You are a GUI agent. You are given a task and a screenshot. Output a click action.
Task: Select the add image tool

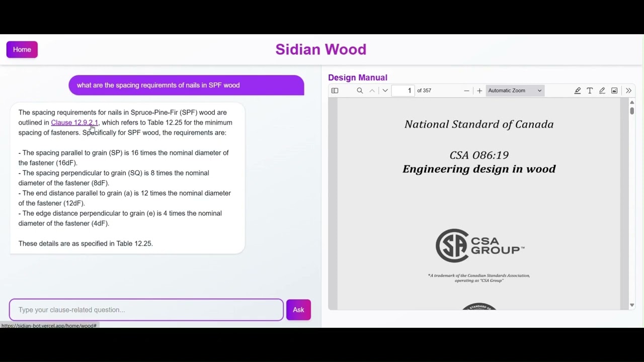614,90
